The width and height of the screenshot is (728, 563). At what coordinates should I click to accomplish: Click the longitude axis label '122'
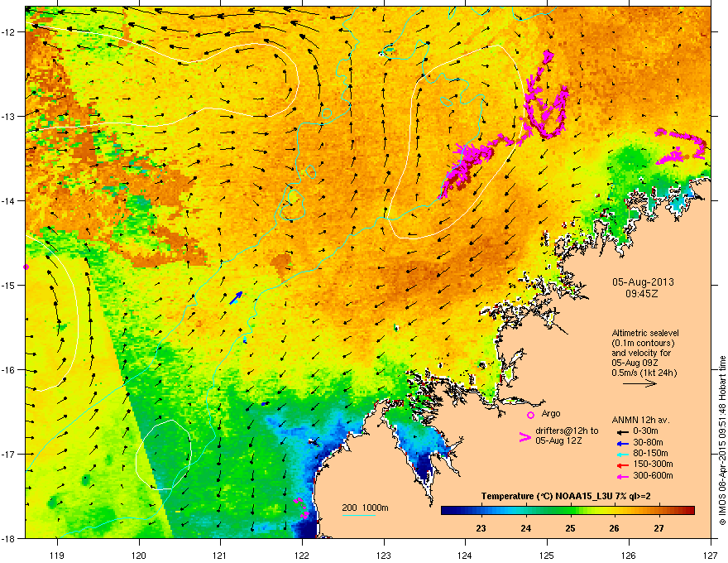[x=302, y=555]
